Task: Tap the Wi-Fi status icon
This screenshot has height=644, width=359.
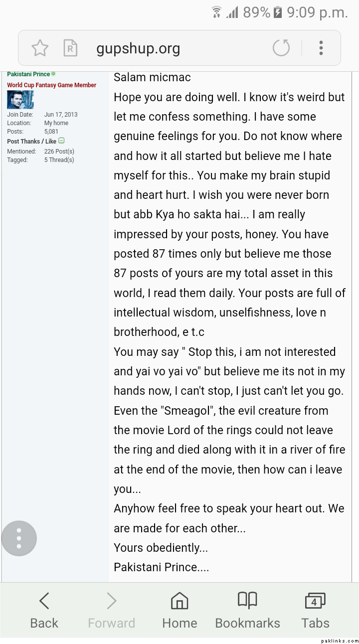Action: pyautogui.click(x=216, y=12)
